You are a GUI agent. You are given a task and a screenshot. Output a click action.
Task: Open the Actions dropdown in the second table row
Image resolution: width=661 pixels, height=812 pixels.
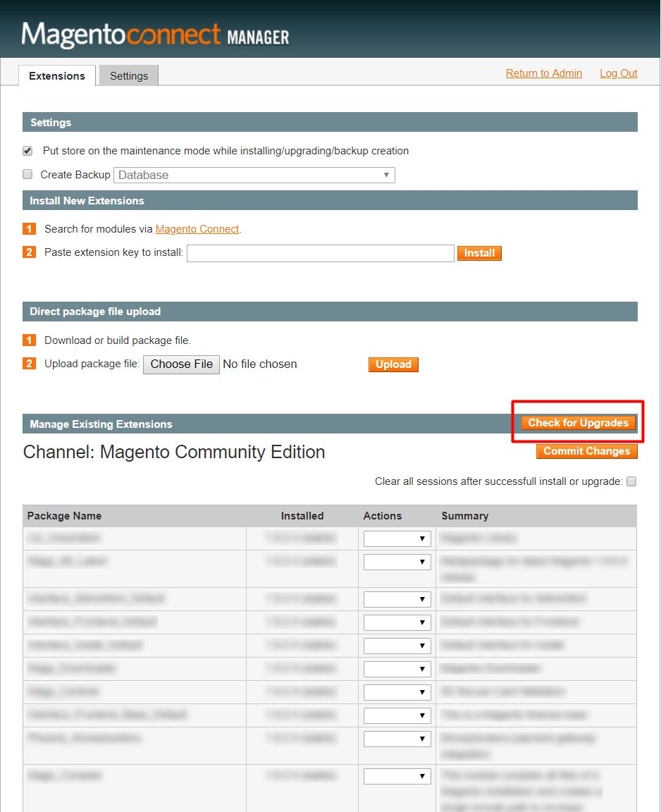[397, 562]
